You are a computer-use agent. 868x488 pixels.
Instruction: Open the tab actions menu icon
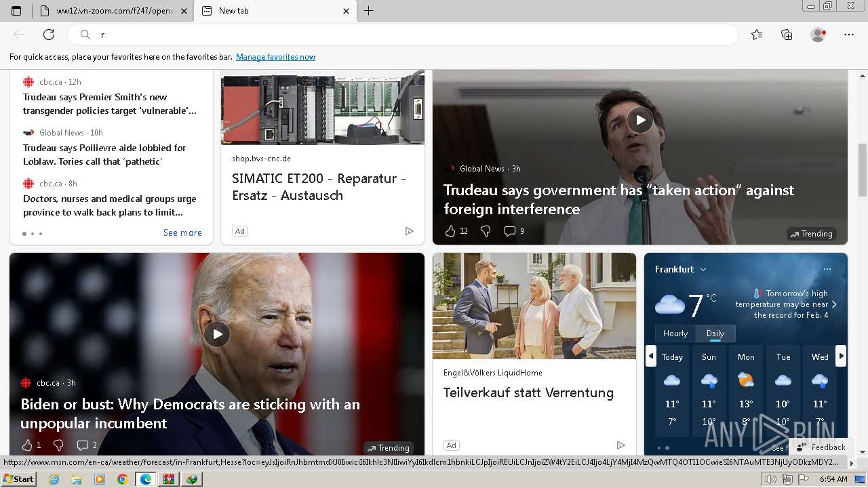click(16, 11)
